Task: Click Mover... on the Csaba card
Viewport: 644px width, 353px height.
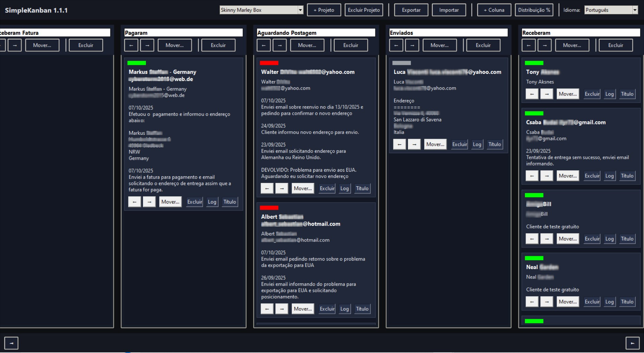Action: click(x=568, y=176)
